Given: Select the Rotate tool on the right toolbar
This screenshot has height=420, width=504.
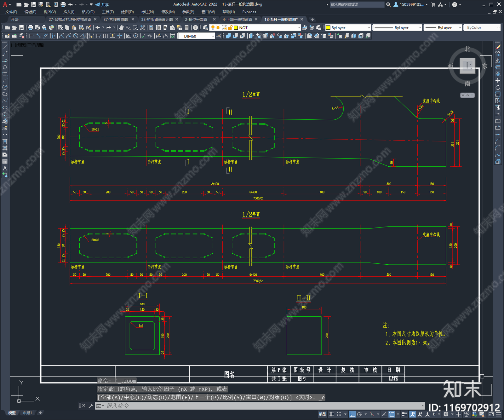Looking at the screenshot, I should [498, 87].
